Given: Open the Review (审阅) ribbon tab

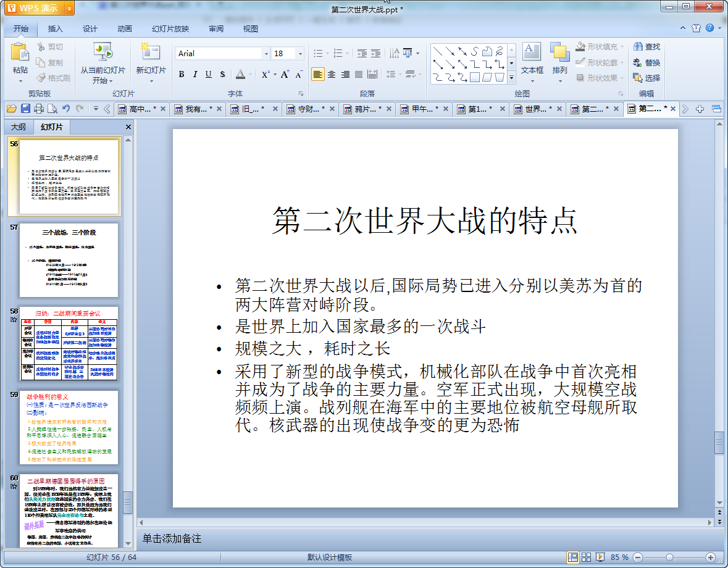Looking at the screenshot, I should pyautogui.click(x=216, y=29).
